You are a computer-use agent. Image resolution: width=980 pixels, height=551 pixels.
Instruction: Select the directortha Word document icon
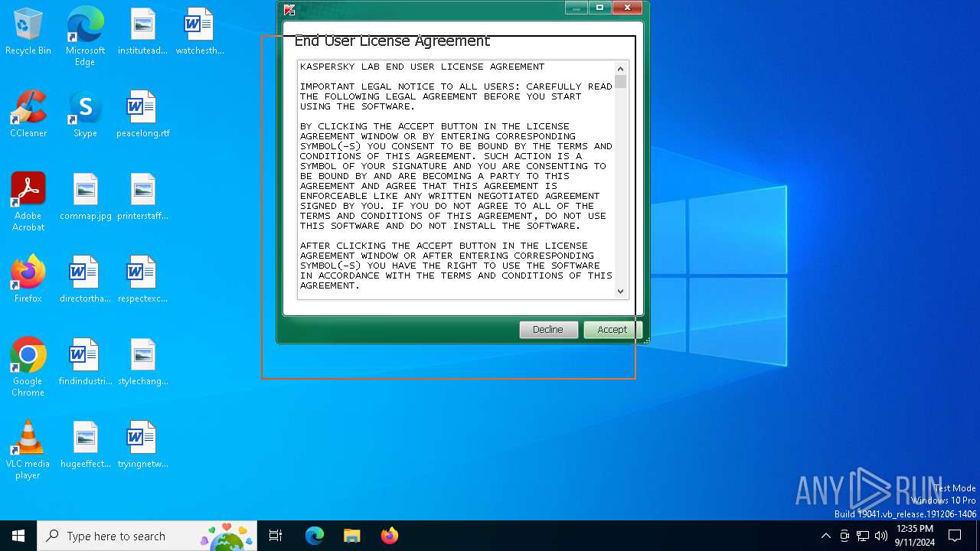pos(85,280)
